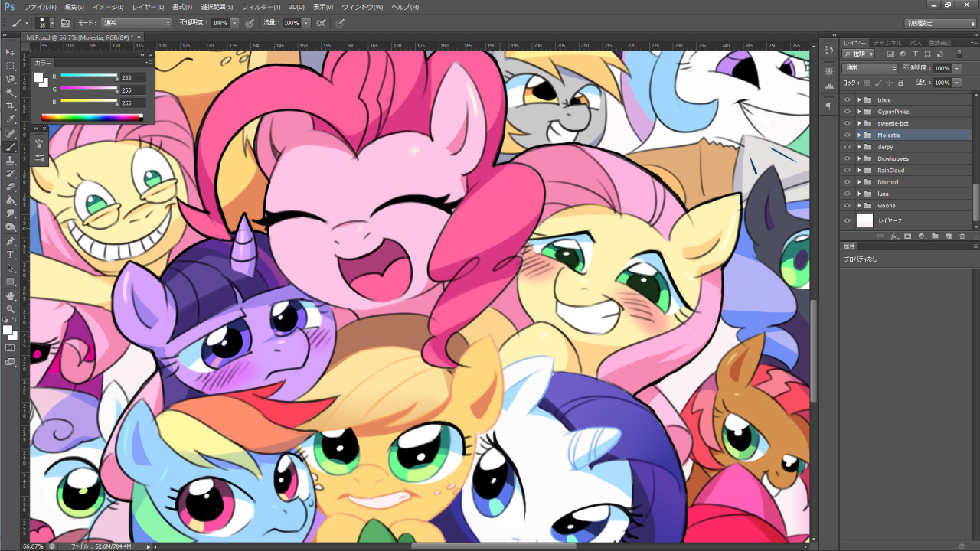Open the フィルター menu
The image size is (980, 551).
tap(261, 7)
